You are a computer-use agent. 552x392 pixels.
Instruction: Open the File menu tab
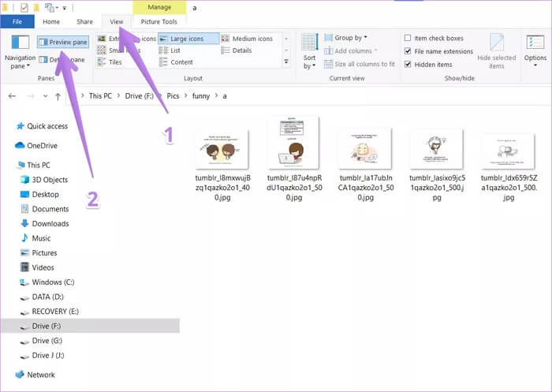17,21
